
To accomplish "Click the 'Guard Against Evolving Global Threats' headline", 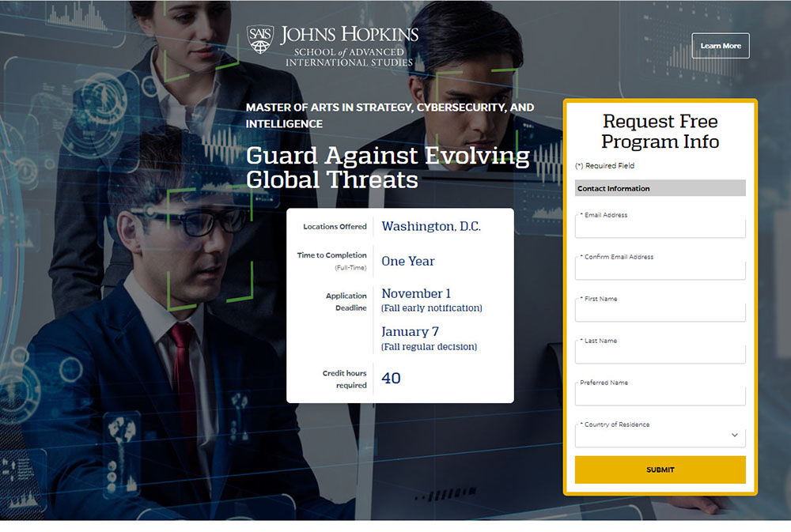I will (x=388, y=168).
